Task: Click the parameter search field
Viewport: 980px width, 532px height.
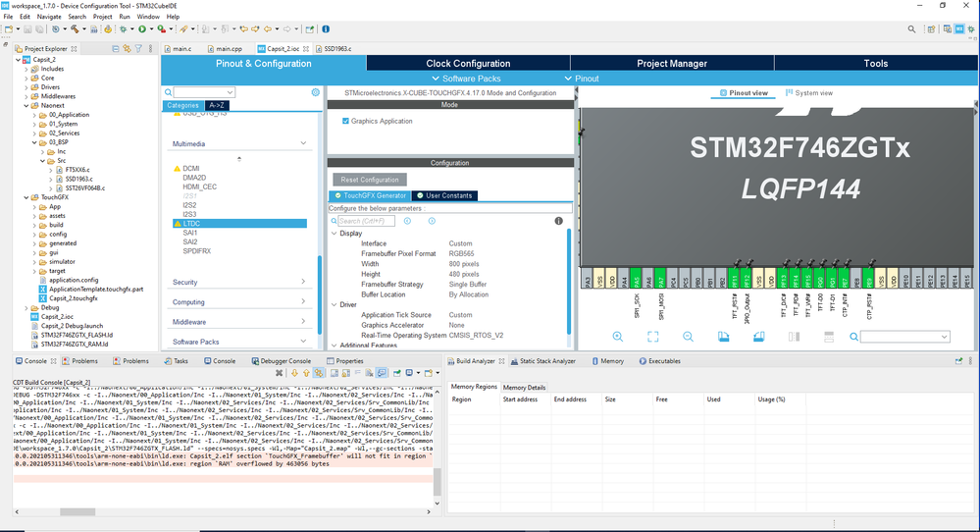Action: (x=366, y=221)
